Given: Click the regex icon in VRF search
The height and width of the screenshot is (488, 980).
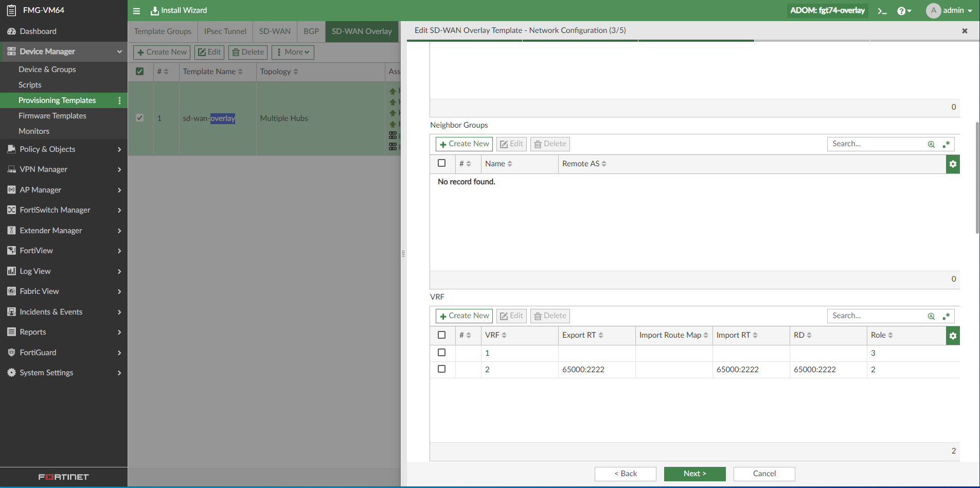Looking at the screenshot, I should pyautogui.click(x=946, y=316).
